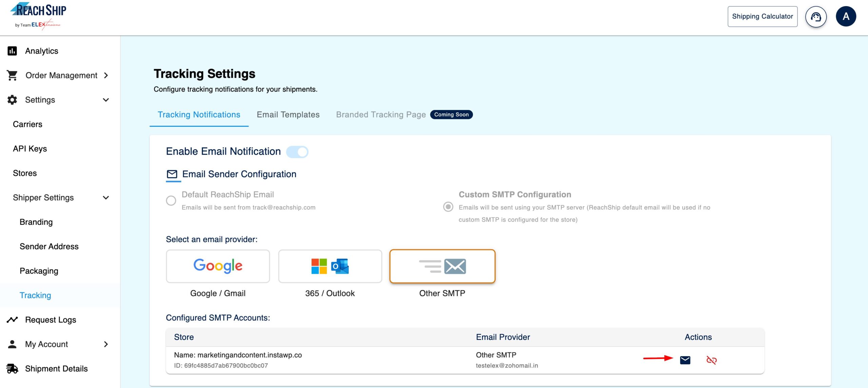Viewport: 868px width, 388px height.
Task: Switch to Email Templates tab
Action: point(288,115)
